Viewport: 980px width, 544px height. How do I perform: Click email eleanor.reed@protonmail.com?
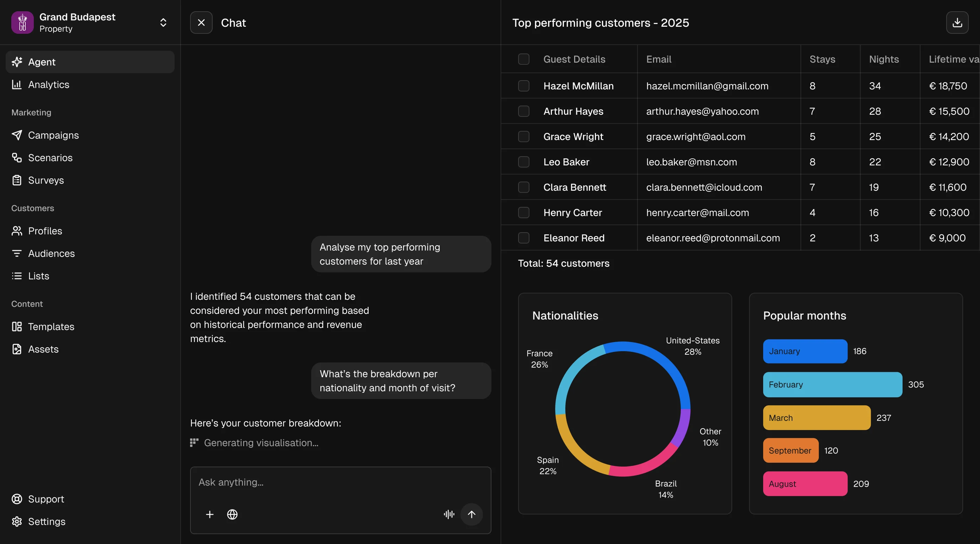pos(713,238)
